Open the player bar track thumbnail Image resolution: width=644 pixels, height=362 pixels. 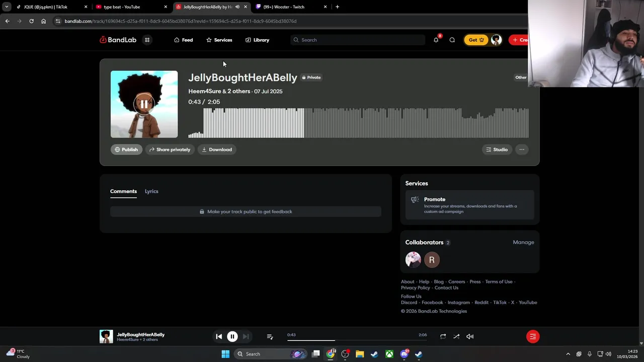pyautogui.click(x=106, y=336)
